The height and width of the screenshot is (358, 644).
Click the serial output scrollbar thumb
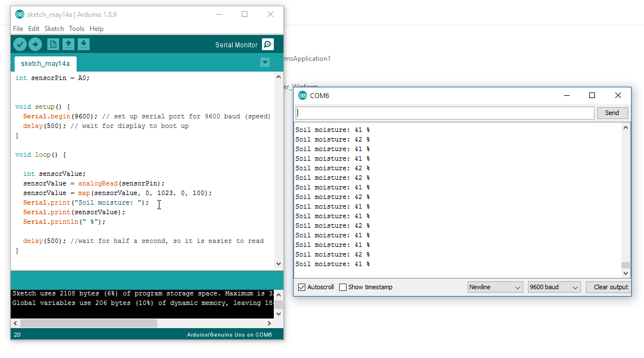pos(625,265)
